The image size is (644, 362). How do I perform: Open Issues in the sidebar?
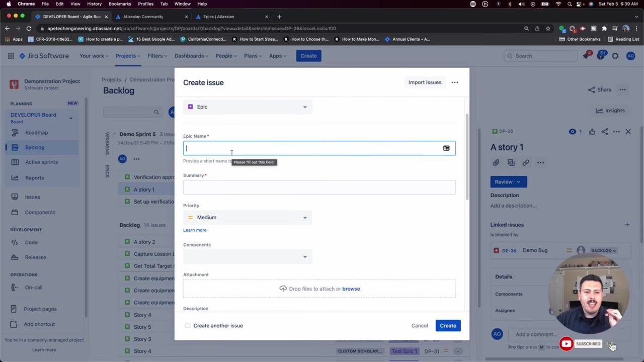click(32, 197)
